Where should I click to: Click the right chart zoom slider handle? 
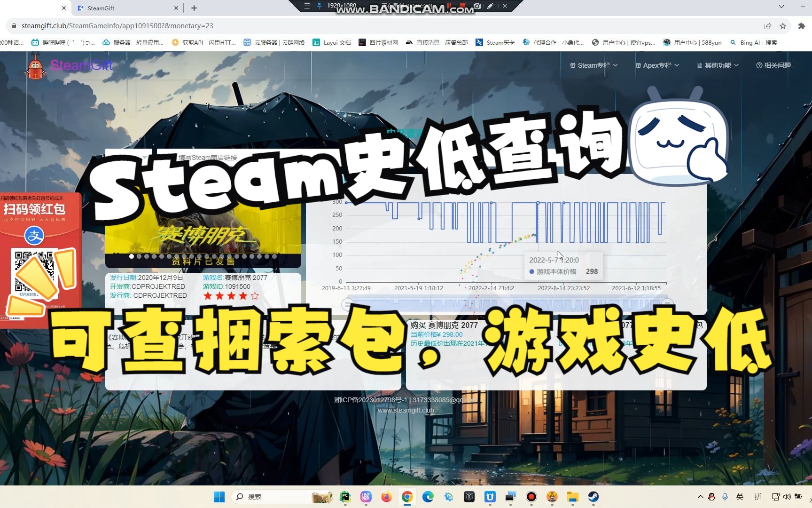point(668,304)
